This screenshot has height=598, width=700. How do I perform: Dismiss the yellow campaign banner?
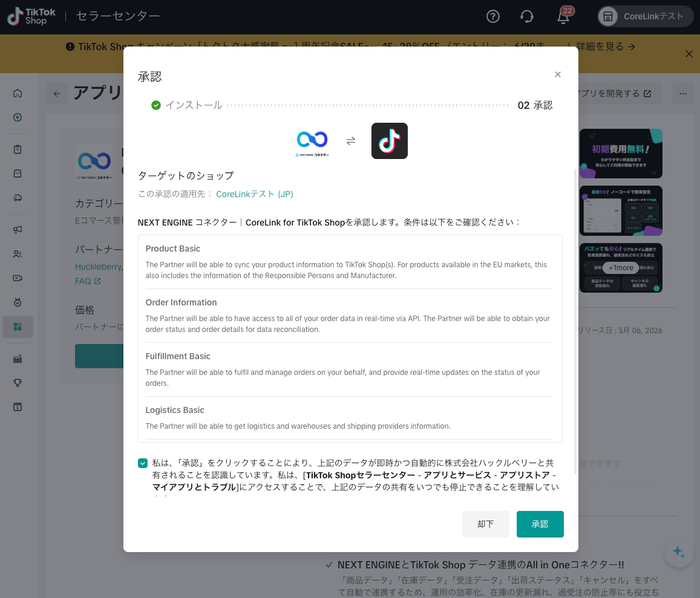pos(689,54)
